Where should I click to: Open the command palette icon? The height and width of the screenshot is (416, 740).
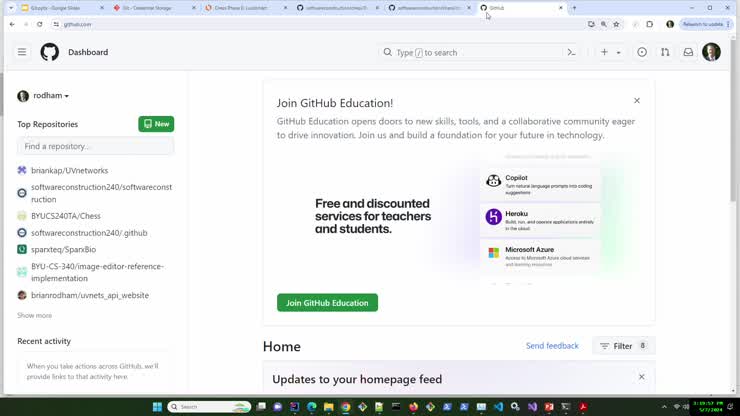click(x=571, y=52)
